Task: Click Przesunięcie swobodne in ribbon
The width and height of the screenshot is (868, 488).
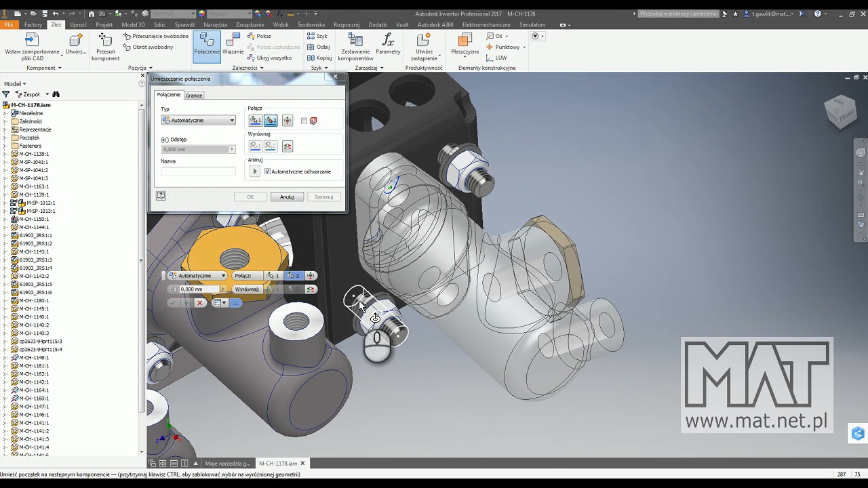Action: [156, 36]
